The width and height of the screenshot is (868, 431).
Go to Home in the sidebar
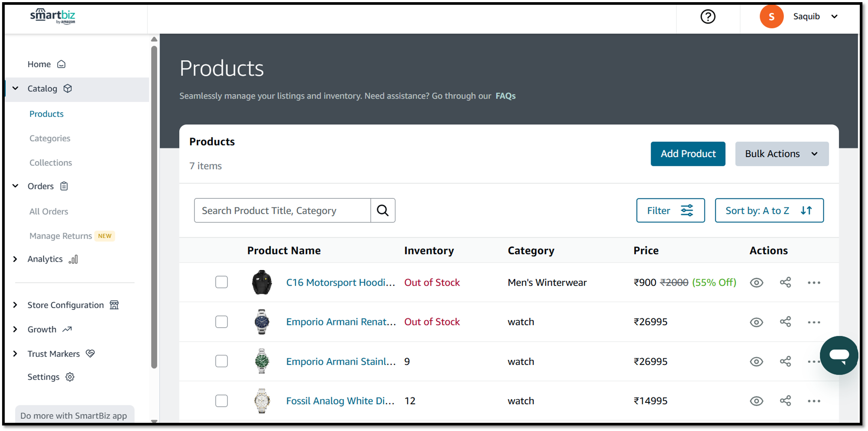(x=39, y=64)
